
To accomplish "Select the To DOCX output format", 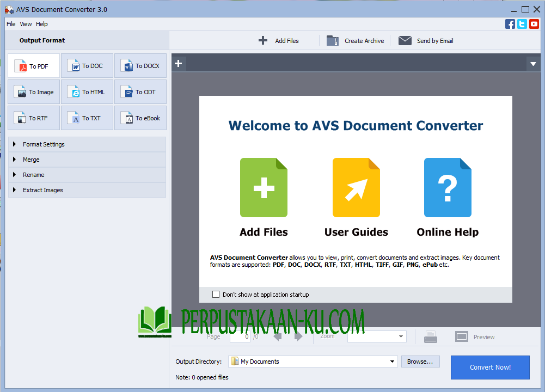I will click(140, 66).
